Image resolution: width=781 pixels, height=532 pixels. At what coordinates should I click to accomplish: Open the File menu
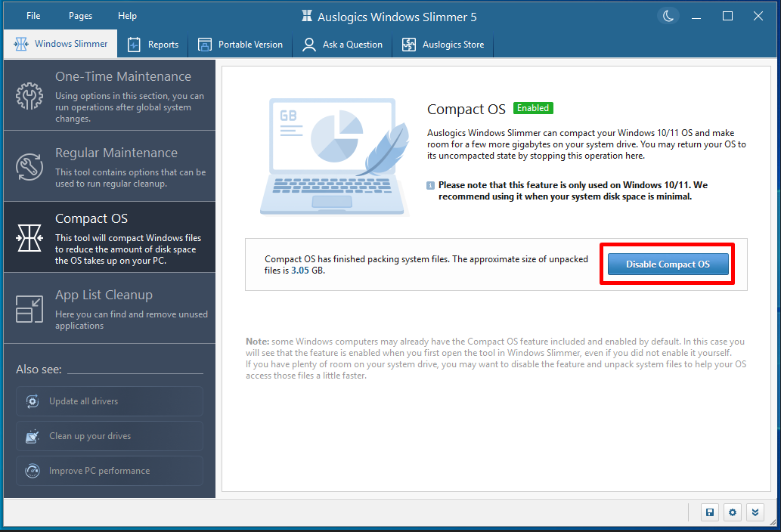pyautogui.click(x=33, y=16)
